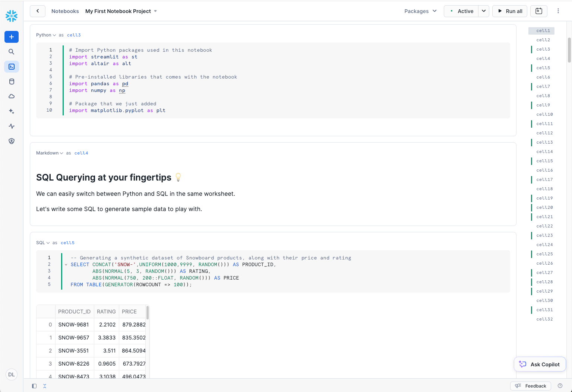Click the Run all button

(x=510, y=11)
